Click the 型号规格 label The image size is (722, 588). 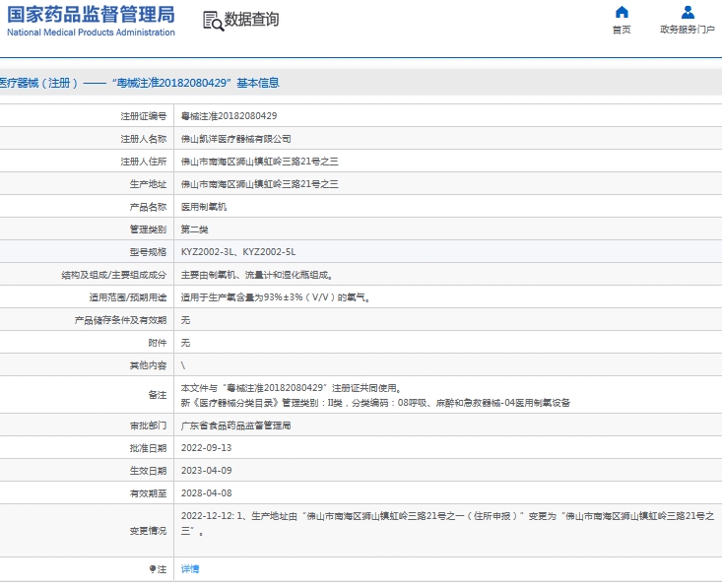[149, 252]
